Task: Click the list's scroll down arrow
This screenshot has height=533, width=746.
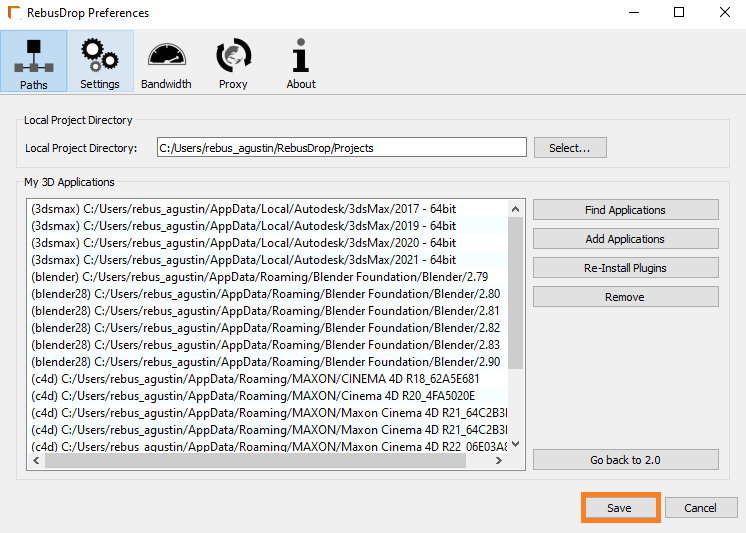Action: pyautogui.click(x=515, y=444)
